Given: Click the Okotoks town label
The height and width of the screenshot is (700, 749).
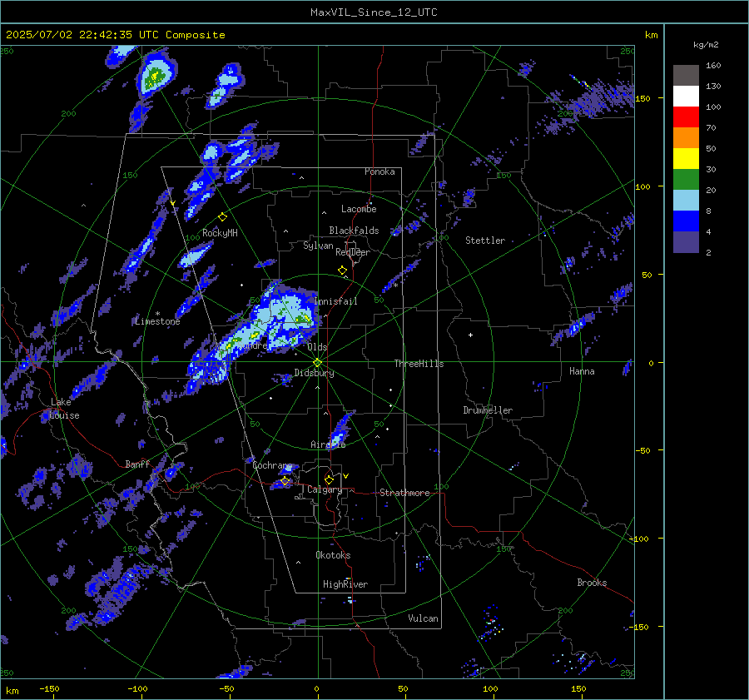Looking at the screenshot, I should coord(333,555).
